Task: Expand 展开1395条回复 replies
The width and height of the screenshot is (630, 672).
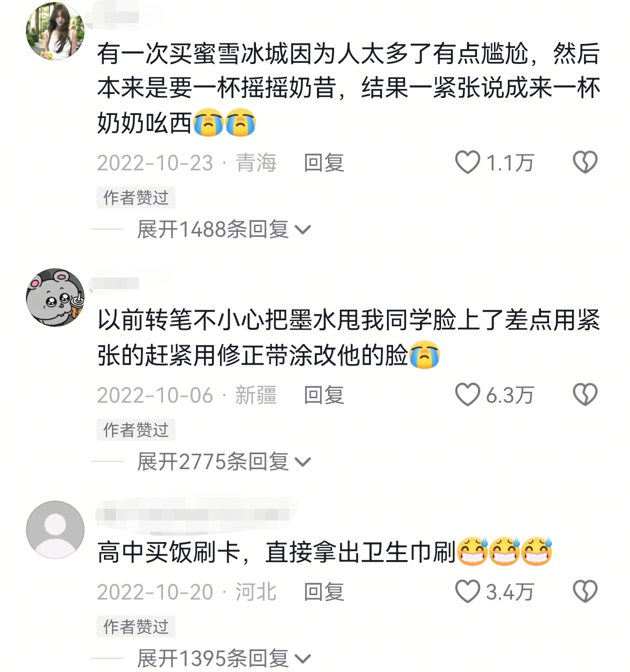Action: pos(224,659)
